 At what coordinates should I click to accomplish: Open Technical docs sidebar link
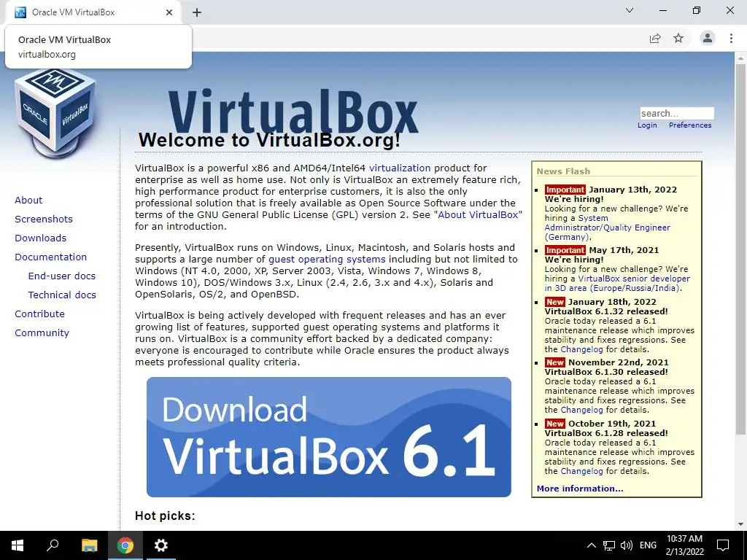(62, 295)
